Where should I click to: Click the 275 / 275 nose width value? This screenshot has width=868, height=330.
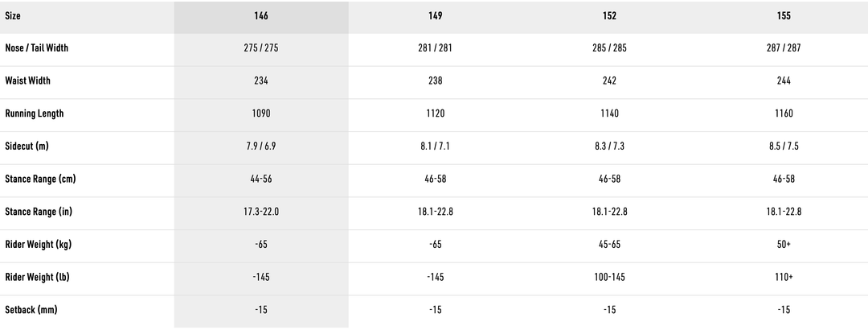(x=260, y=48)
